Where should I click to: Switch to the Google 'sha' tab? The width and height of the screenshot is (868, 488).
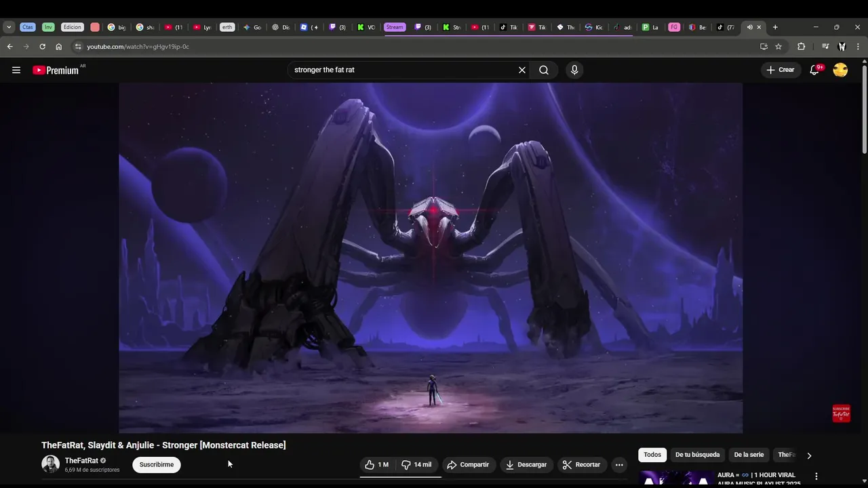(x=145, y=27)
